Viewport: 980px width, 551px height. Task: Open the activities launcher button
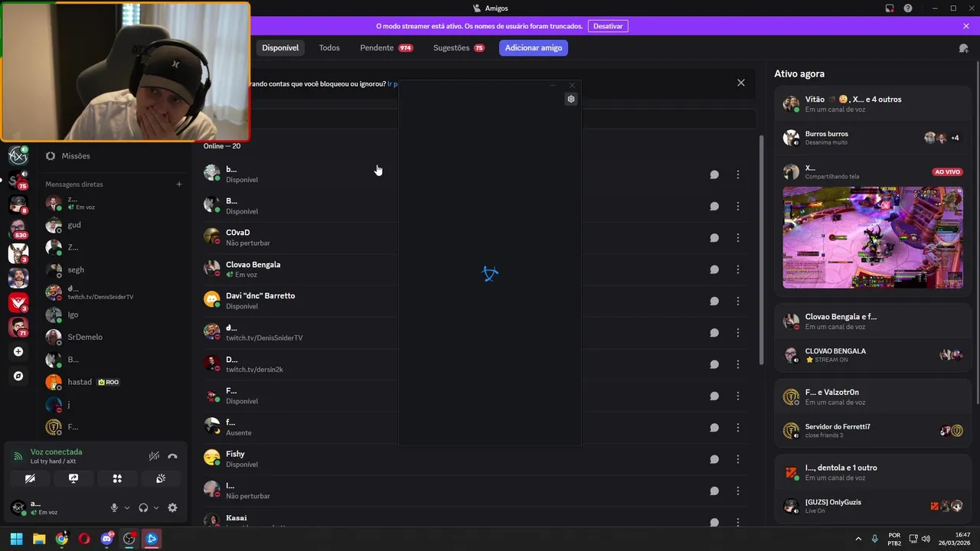pyautogui.click(x=117, y=478)
